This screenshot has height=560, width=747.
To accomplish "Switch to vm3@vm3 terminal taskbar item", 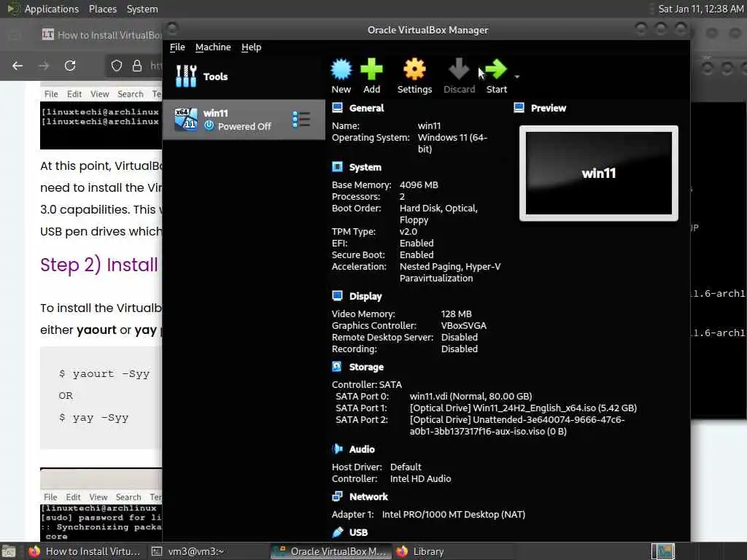I will (188, 551).
